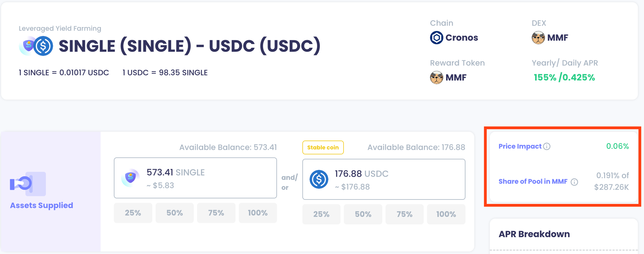This screenshot has width=644, height=254.
Task: Click the Cronos chain logo icon
Action: [436, 38]
